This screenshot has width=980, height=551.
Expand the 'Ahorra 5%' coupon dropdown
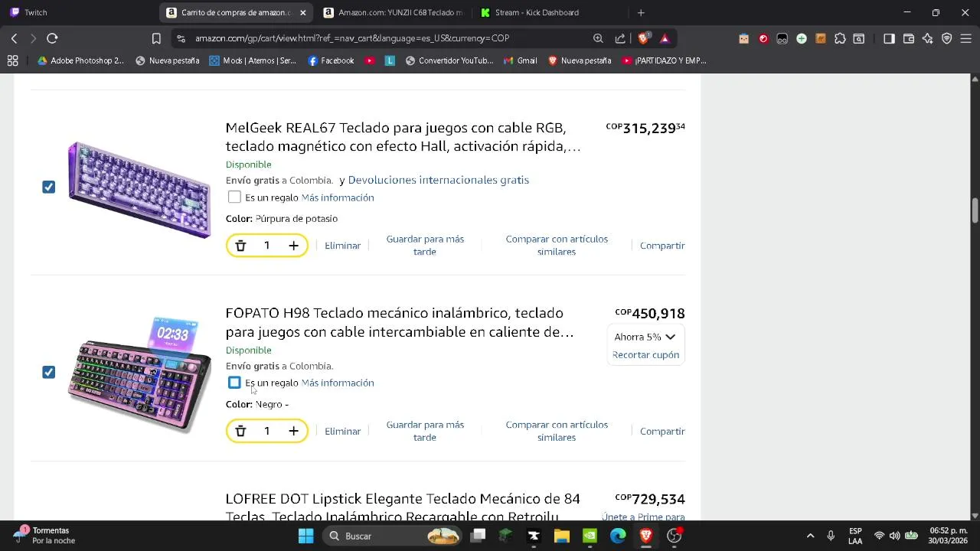click(x=645, y=337)
